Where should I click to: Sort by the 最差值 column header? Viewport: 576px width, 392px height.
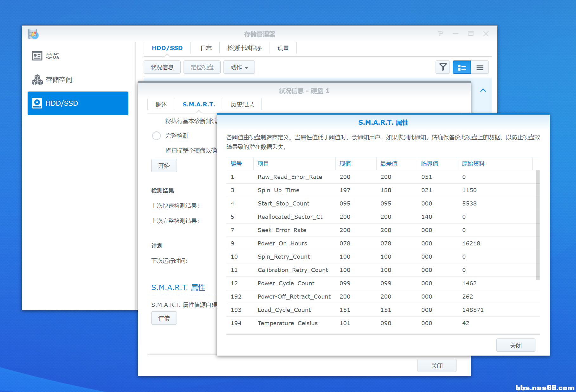397,164
